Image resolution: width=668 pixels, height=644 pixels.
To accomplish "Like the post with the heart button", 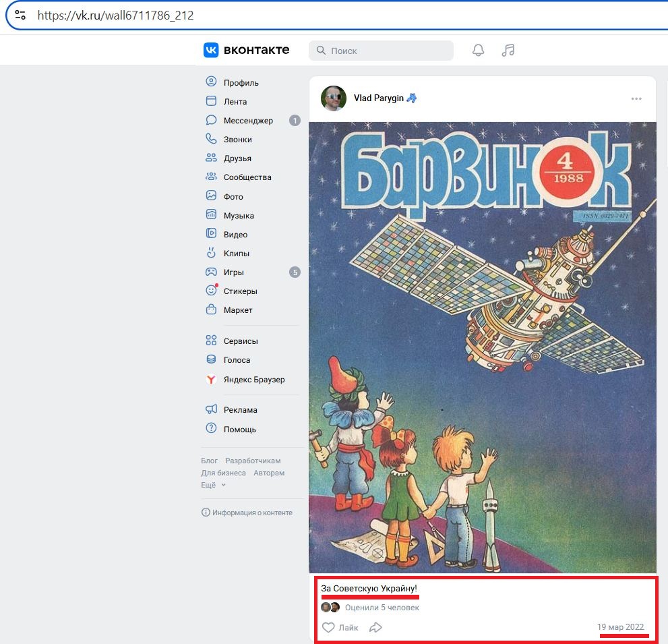I will pos(340,627).
